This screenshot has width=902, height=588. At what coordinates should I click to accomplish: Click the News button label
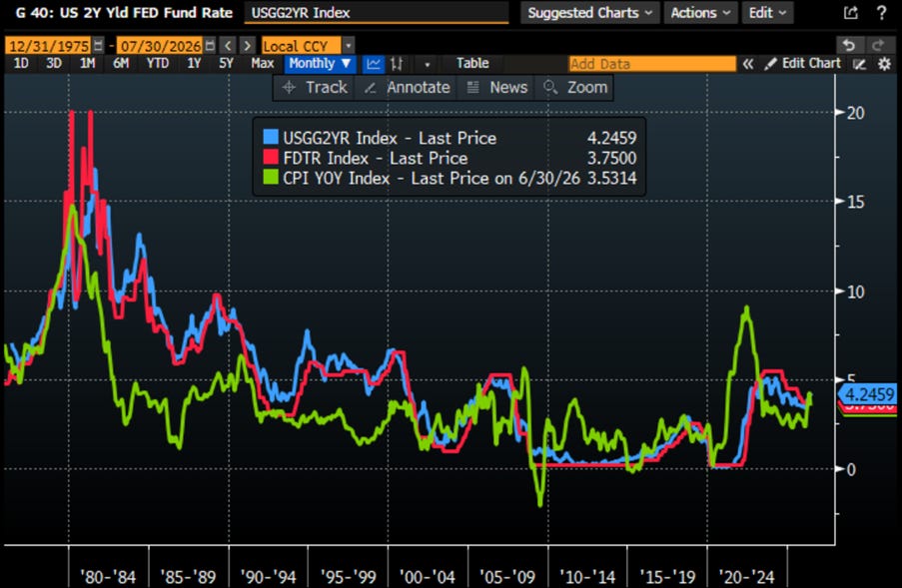[x=508, y=88]
